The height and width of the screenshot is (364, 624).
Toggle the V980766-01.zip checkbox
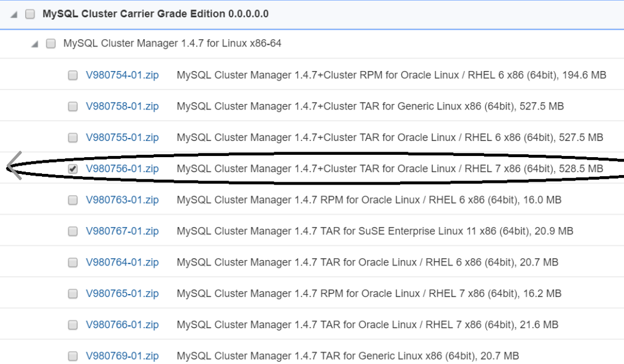pyautogui.click(x=73, y=325)
